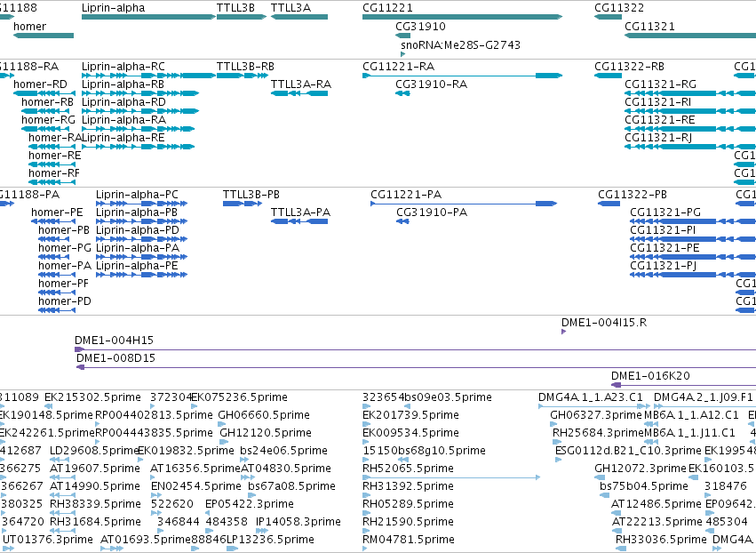Select EST bs24e06.5prime
The height and width of the screenshot is (553, 756).
coord(283,451)
